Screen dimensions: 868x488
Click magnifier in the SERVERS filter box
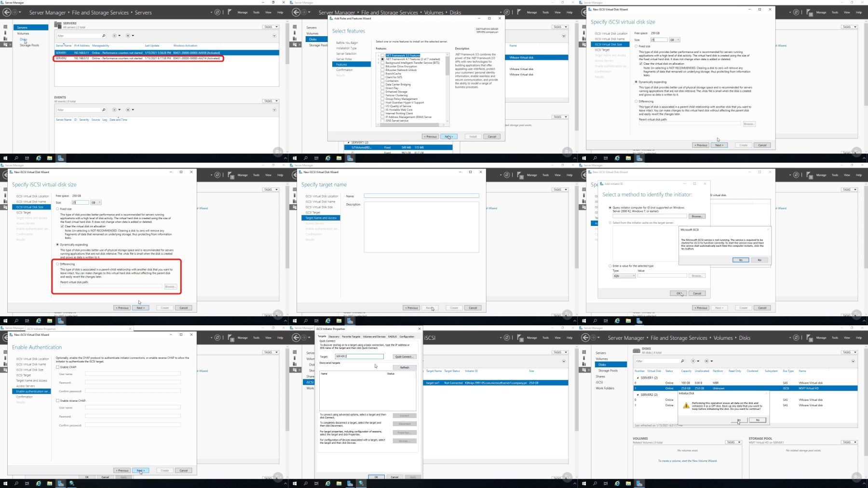click(104, 36)
